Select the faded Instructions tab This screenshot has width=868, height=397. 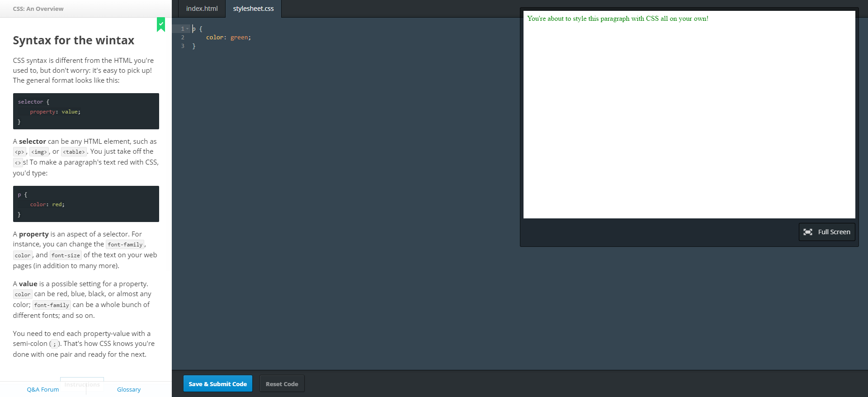pos(82,384)
